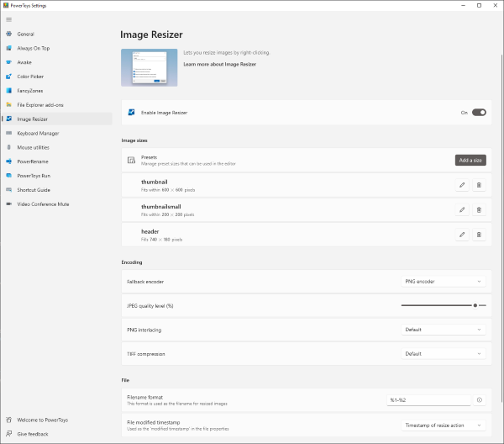The height and width of the screenshot is (444, 504).
Task: Open the hamburger navigation menu
Action: click(x=8, y=19)
